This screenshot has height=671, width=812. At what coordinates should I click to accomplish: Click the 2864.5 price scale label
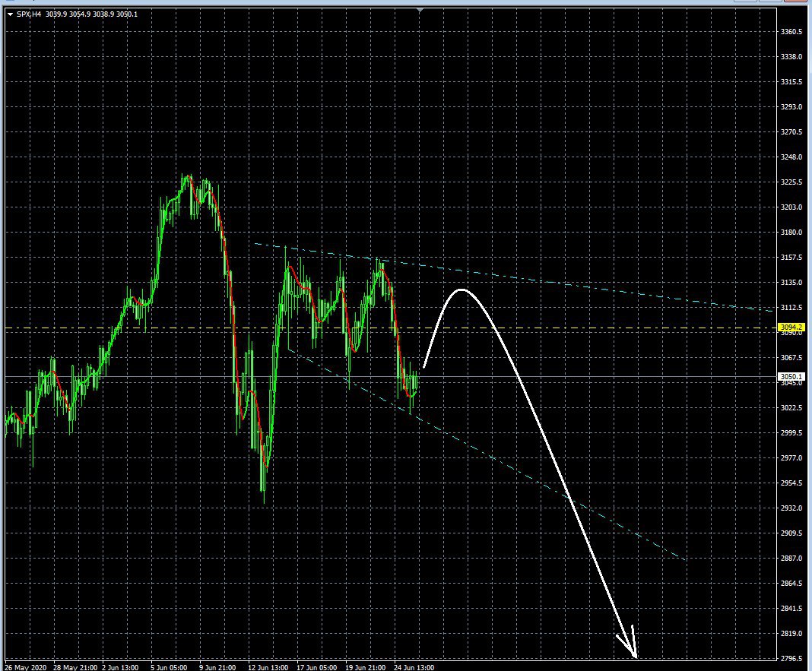(x=791, y=584)
